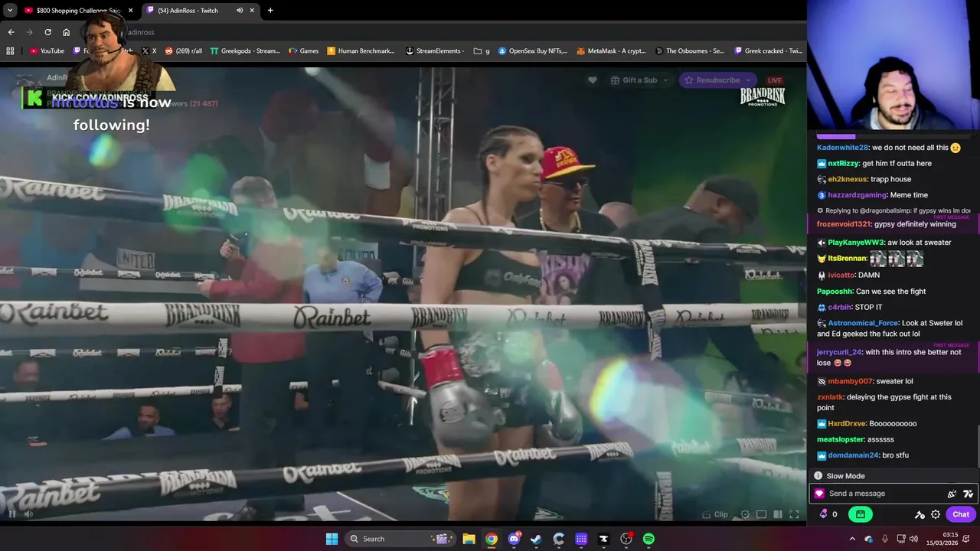Go back to the previous page
This screenshot has height=551, width=980.
coord(11,32)
